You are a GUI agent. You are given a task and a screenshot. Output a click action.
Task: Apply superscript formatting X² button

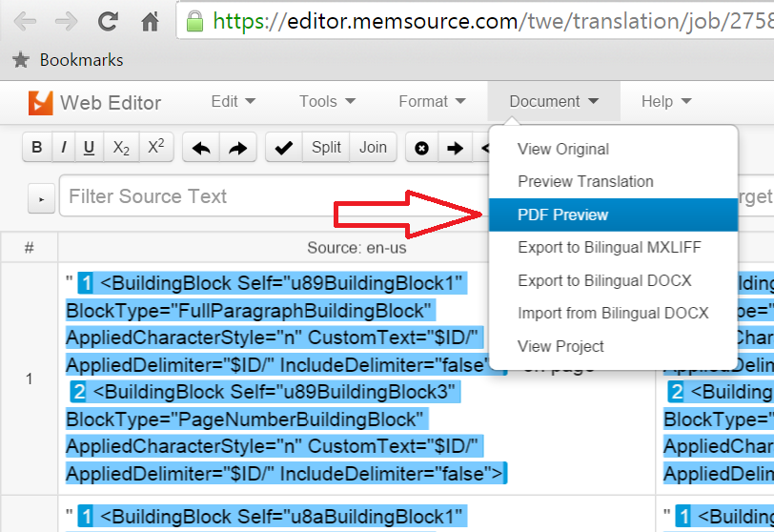[156, 147]
